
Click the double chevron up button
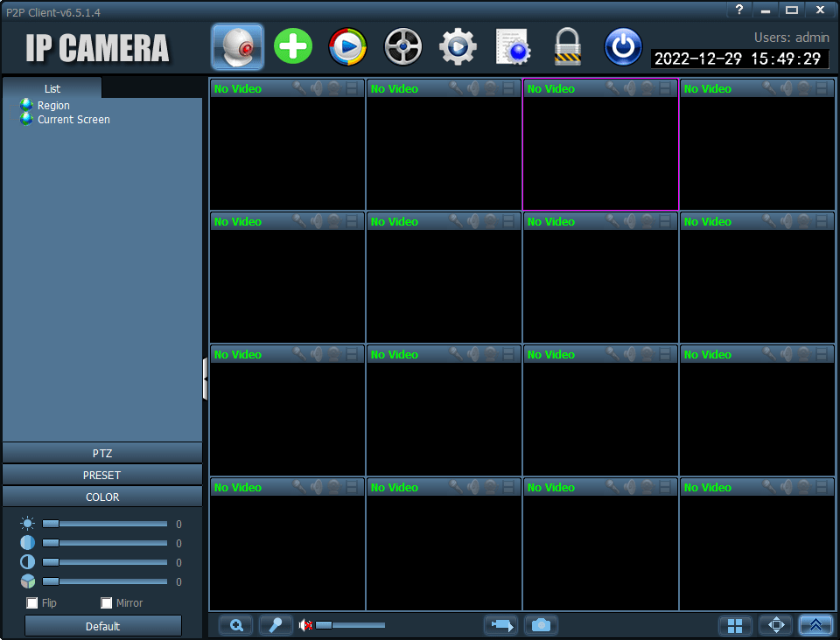tap(815, 625)
